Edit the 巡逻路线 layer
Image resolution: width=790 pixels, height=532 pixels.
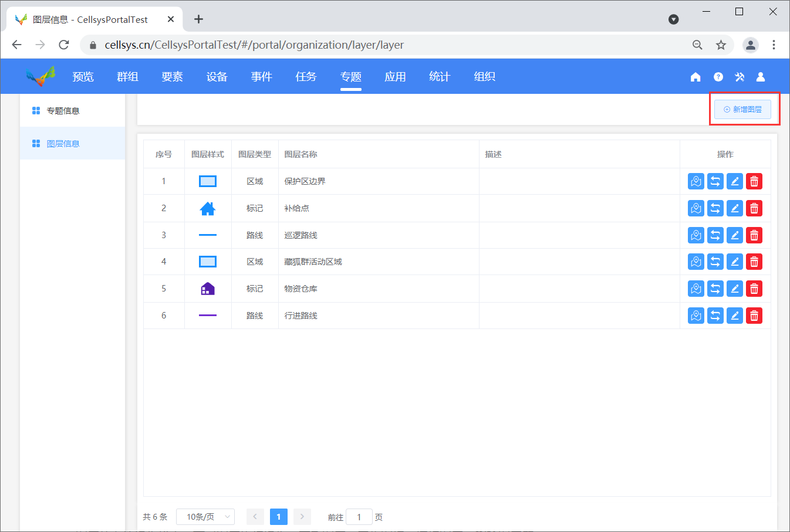pos(735,235)
